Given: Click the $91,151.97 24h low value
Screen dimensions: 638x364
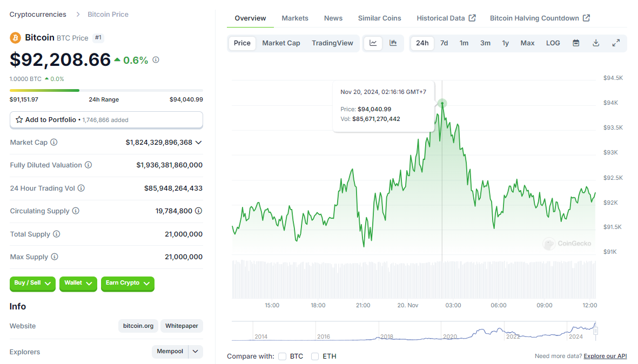Looking at the screenshot, I should pyautogui.click(x=24, y=100).
